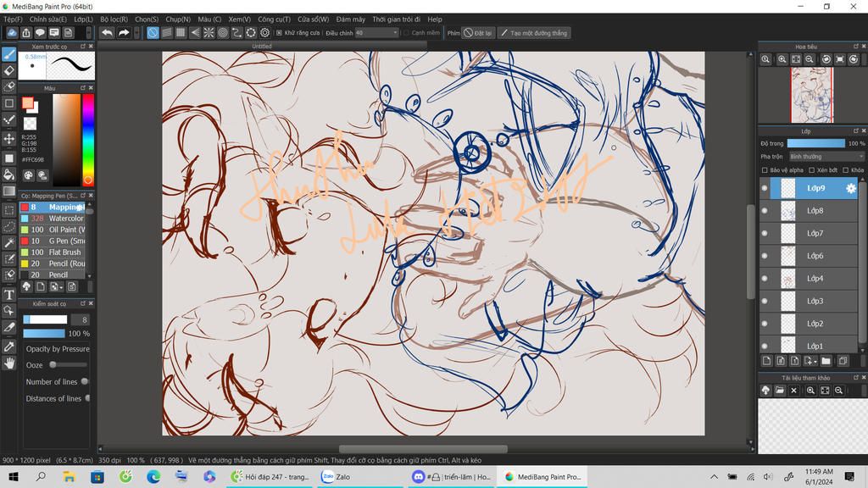Turn snap off with the highlighted snap icon
This screenshot has height=488, width=868.
point(153,33)
